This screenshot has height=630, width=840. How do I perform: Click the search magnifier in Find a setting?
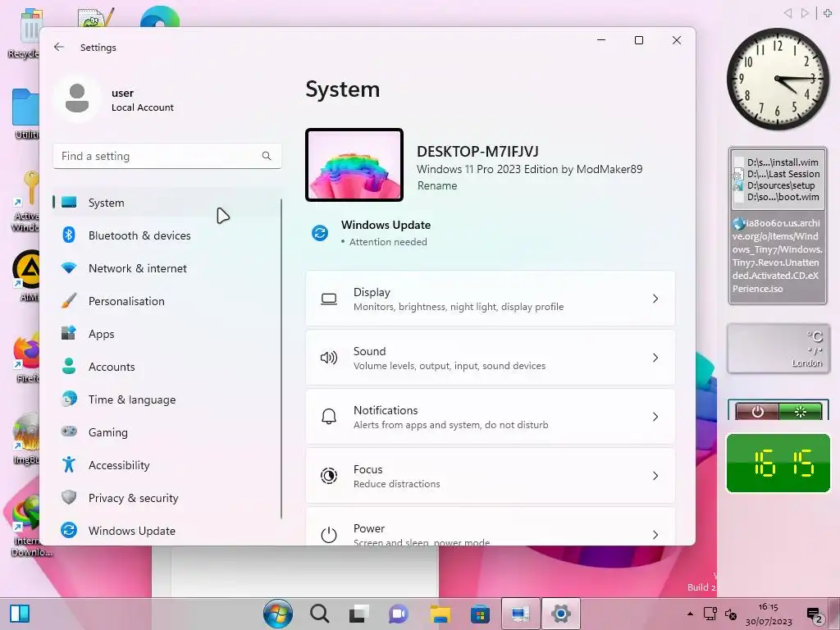click(x=267, y=156)
